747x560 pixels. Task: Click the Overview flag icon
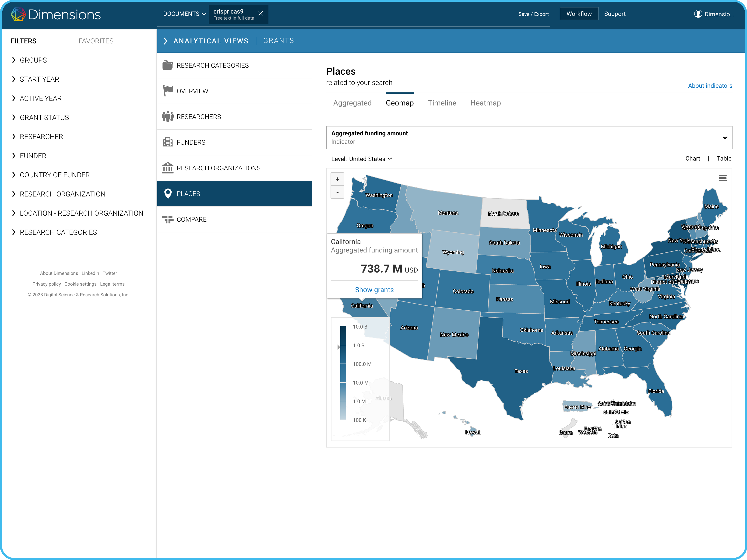168,91
